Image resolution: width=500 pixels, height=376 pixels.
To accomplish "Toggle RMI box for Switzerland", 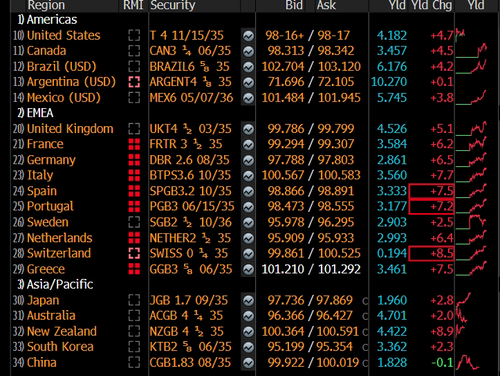I will click(134, 253).
